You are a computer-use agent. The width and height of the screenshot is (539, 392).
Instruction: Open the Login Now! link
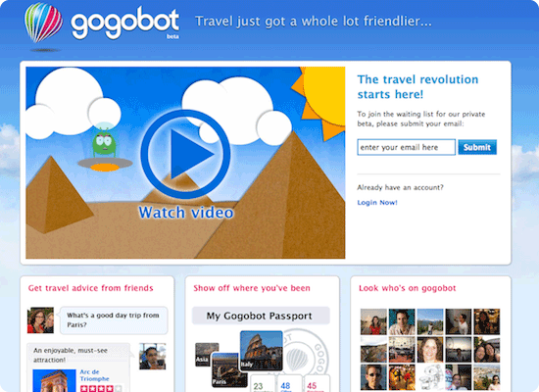tap(377, 203)
